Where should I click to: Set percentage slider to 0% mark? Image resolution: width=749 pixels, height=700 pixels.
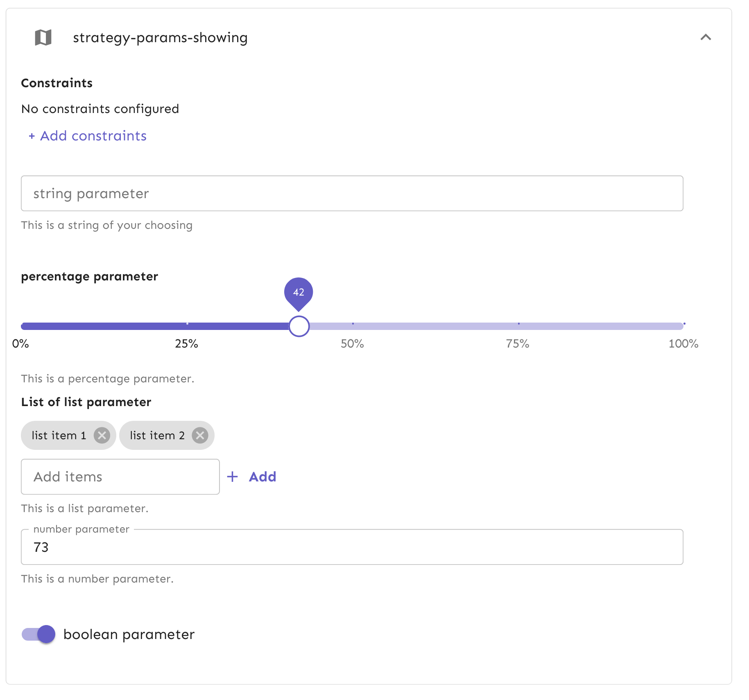[22, 326]
